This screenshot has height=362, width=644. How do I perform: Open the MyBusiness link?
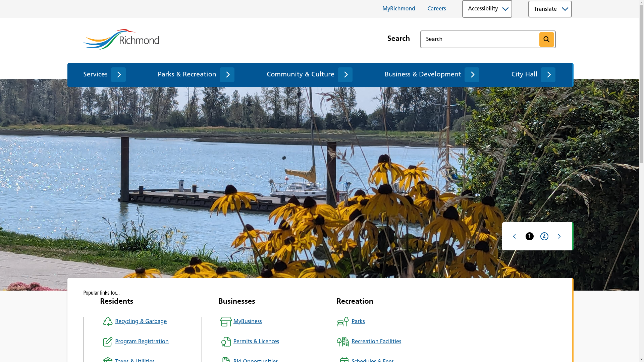point(248,321)
